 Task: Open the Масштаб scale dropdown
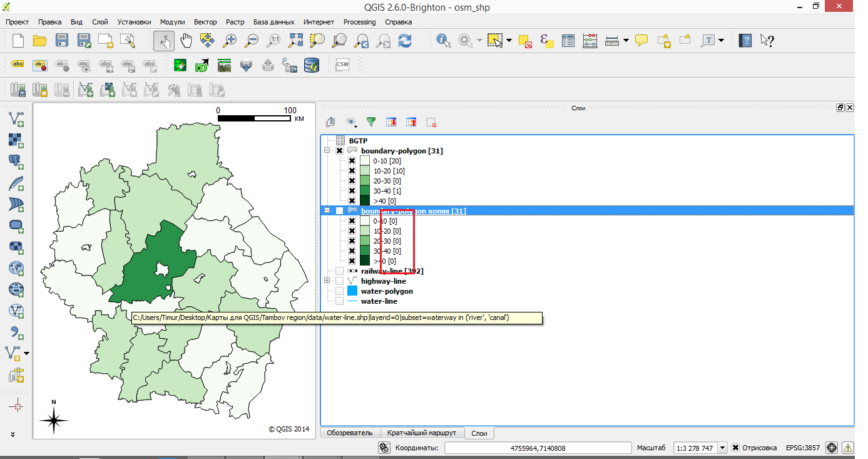click(722, 448)
